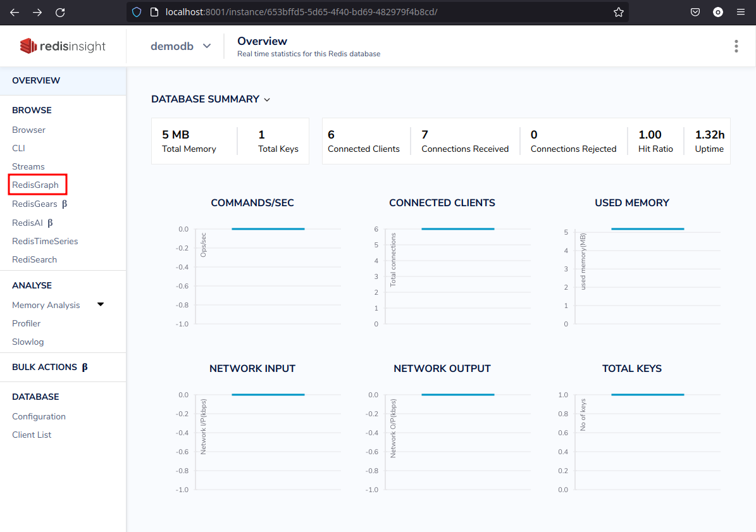Click the Database section heading
The width and height of the screenshot is (756, 532).
click(x=35, y=397)
